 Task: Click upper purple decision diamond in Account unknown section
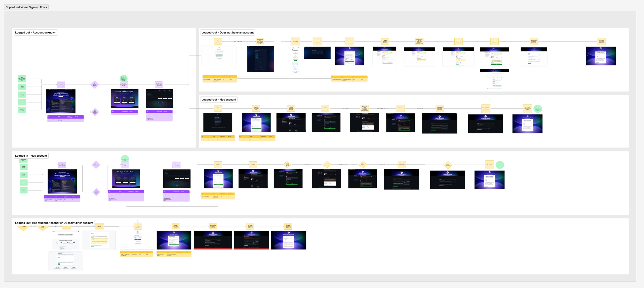tap(95, 85)
